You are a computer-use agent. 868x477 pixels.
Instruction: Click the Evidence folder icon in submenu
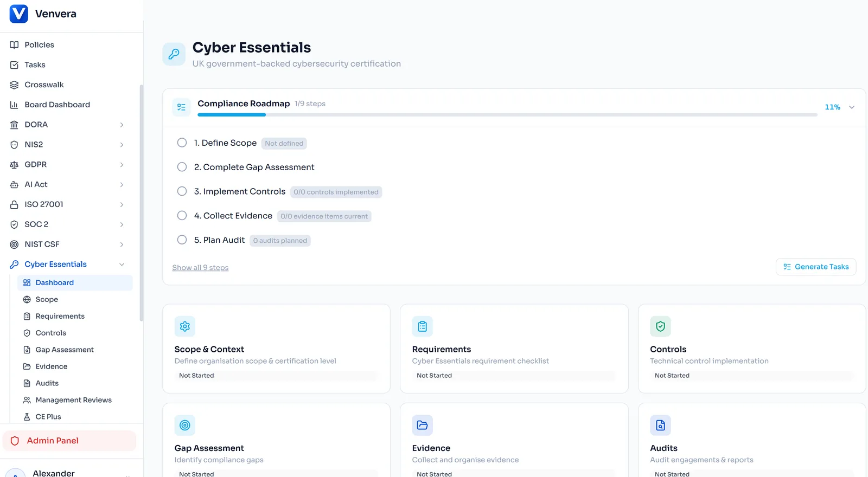(27, 366)
